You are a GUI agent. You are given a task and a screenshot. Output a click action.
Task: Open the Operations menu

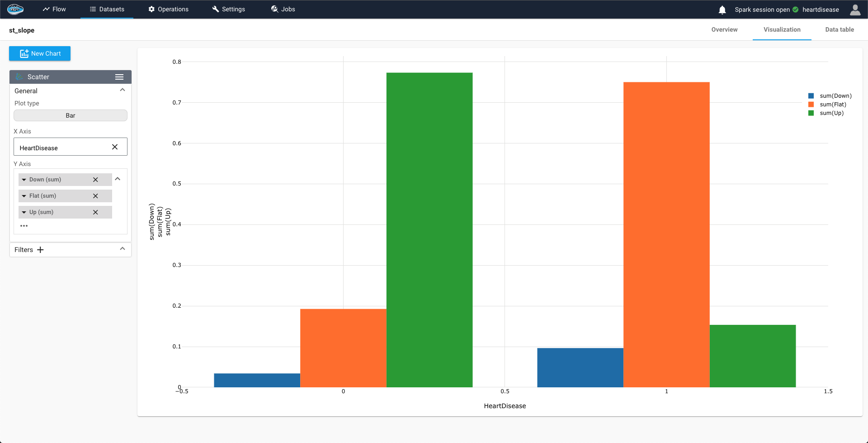(168, 9)
